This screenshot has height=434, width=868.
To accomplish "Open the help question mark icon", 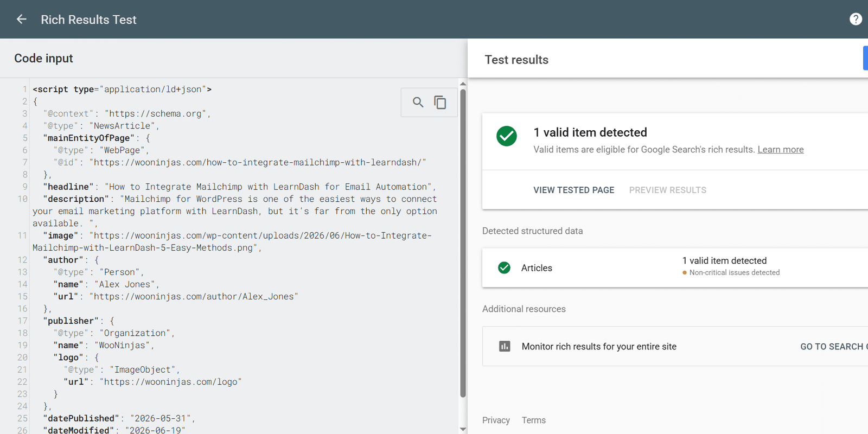I will click(x=856, y=20).
